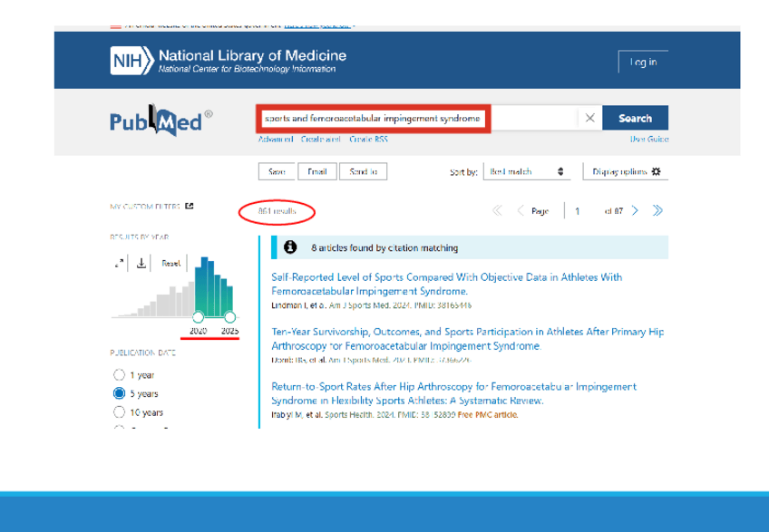The image size is (769, 532).
Task: Open the Advanced search link
Action: pos(274,140)
